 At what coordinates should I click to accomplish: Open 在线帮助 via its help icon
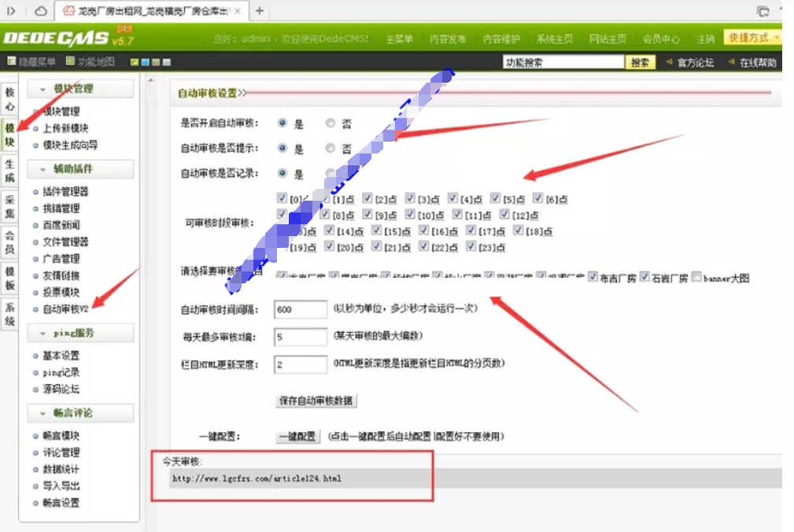[x=732, y=61]
